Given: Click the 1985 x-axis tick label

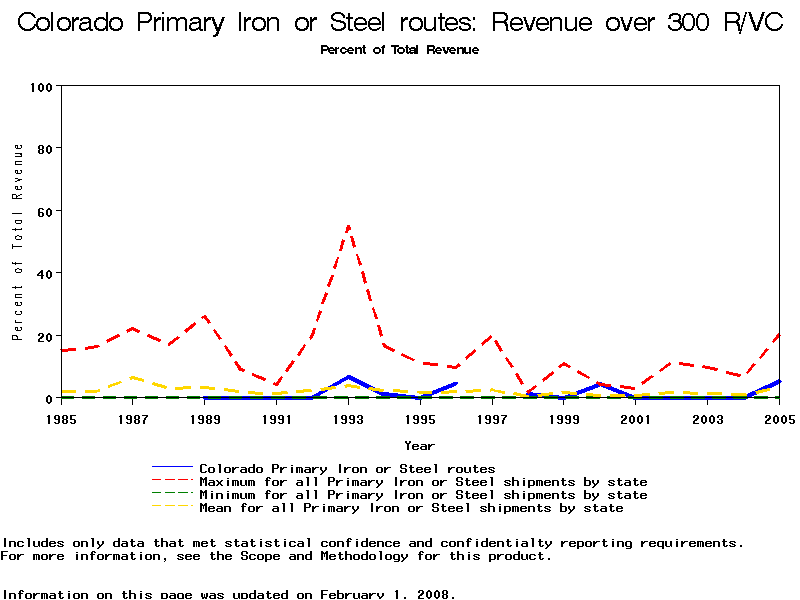Looking at the screenshot, I should [x=61, y=419].
